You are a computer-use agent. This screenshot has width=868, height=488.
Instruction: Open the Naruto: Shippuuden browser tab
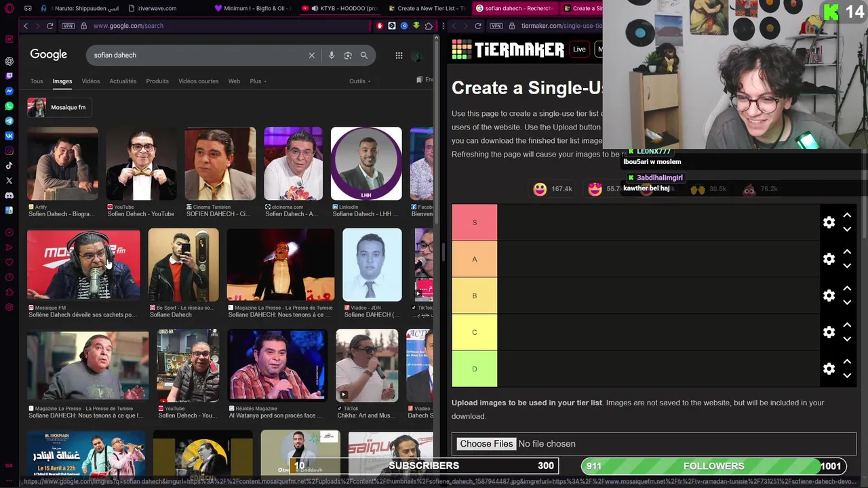pyautogui.click(x=81, y=8)
